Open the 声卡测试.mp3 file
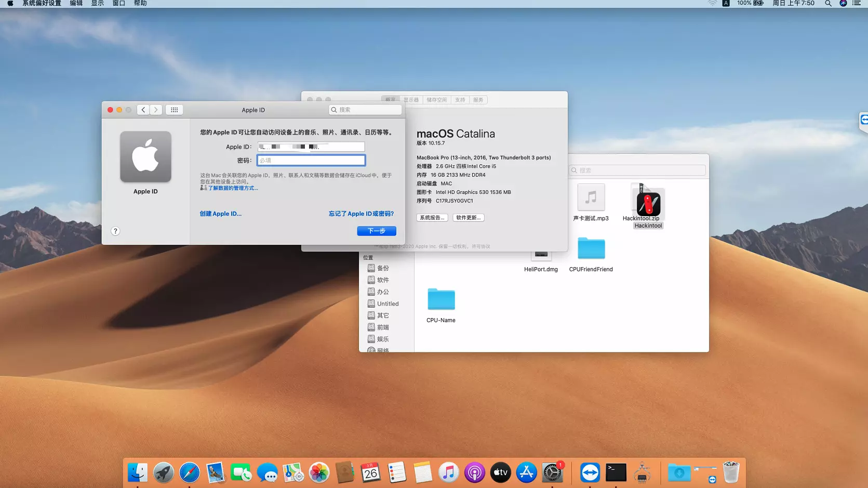868x488 pixels. pyautogui.click(x=591, y=198)
